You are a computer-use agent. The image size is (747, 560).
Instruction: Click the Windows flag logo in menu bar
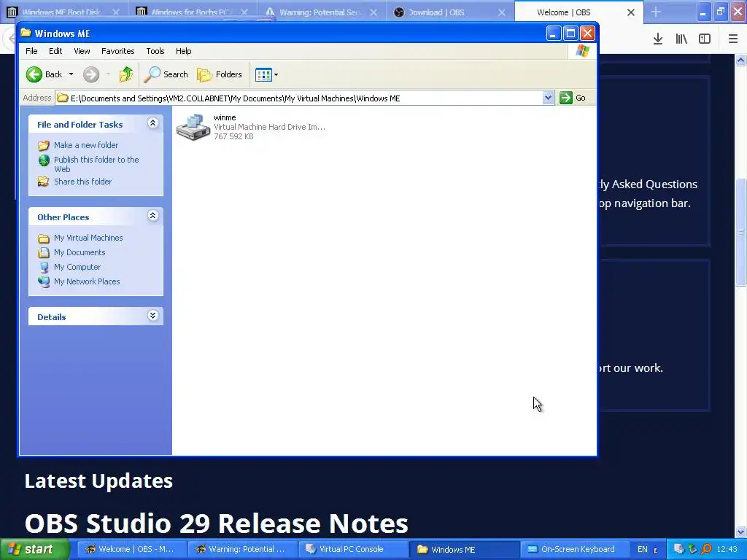[x=582, y=51]
